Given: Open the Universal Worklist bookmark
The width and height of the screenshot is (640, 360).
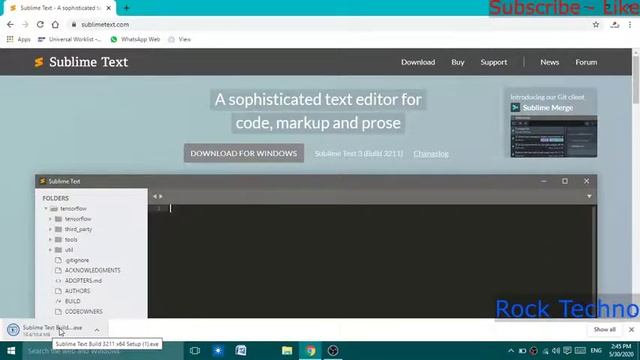Looking at the screenshot, I should [x=69, y=39].
